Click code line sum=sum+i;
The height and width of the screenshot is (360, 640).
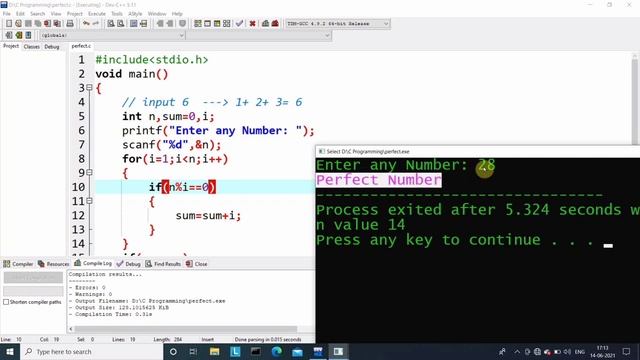pos(208,216)
